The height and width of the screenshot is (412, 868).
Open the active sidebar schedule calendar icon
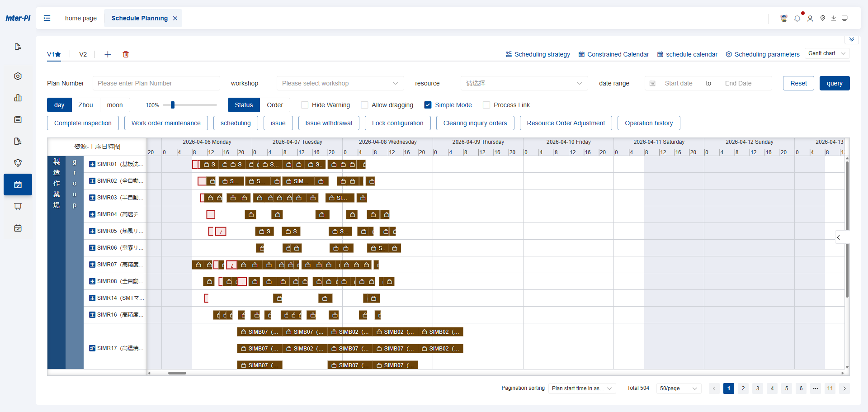(18, 185)
